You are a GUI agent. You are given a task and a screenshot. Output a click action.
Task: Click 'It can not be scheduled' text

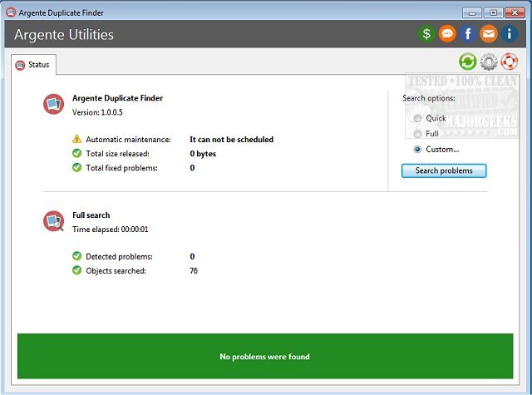[231, 140]
